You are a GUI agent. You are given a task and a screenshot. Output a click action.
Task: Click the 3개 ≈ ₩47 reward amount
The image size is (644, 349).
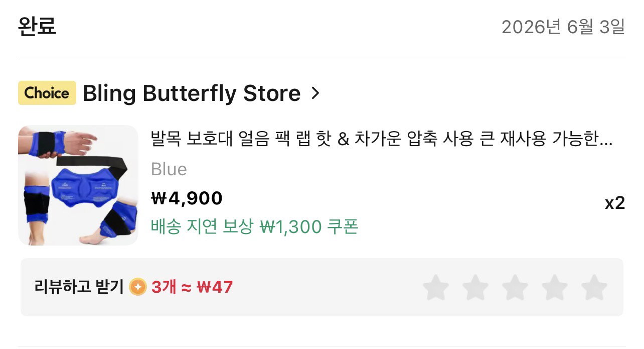click(x=192, y=287)
